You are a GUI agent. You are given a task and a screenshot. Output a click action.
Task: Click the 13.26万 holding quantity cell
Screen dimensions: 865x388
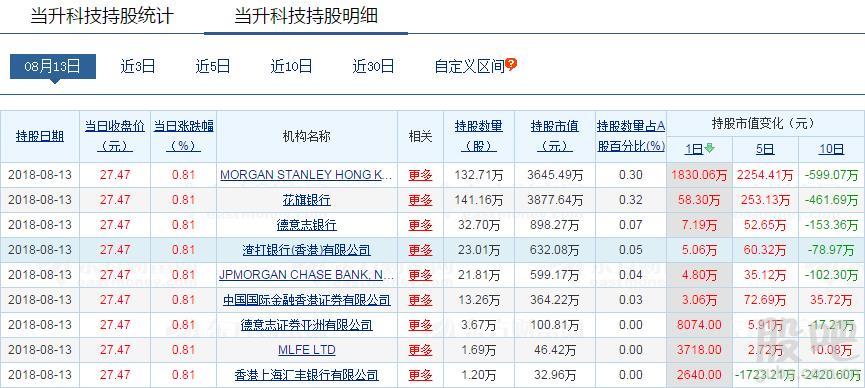pos(479,300)
